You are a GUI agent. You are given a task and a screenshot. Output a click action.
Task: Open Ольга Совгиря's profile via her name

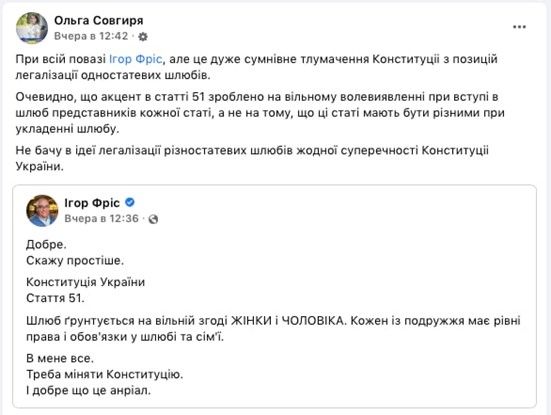click(x=99, y=20)
